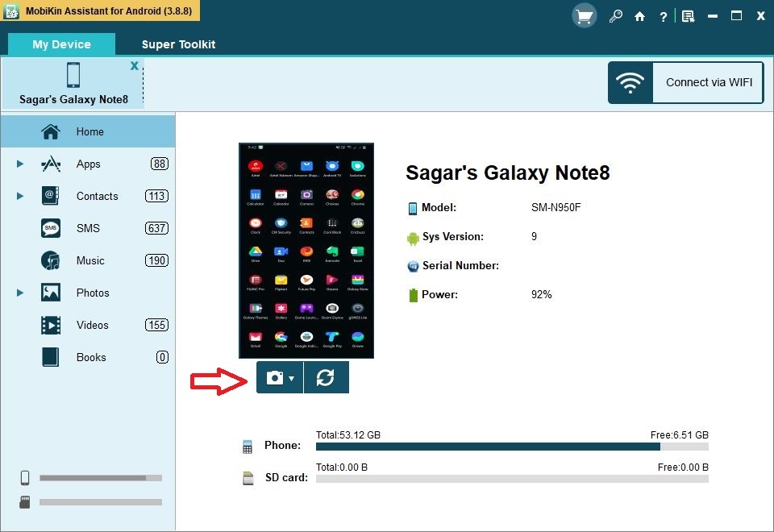The image size is (774, 532).
Task: Take a screenshot with the camera button
Action: pos(275,377)
